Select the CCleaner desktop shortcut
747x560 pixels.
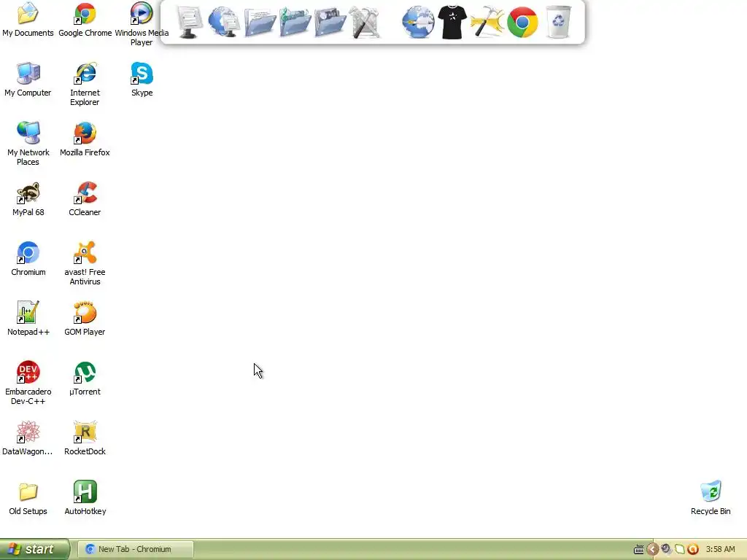pos(85,199)
